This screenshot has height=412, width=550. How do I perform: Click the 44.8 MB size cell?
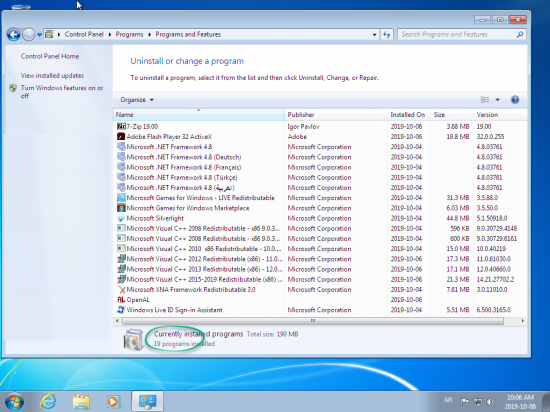458,218
